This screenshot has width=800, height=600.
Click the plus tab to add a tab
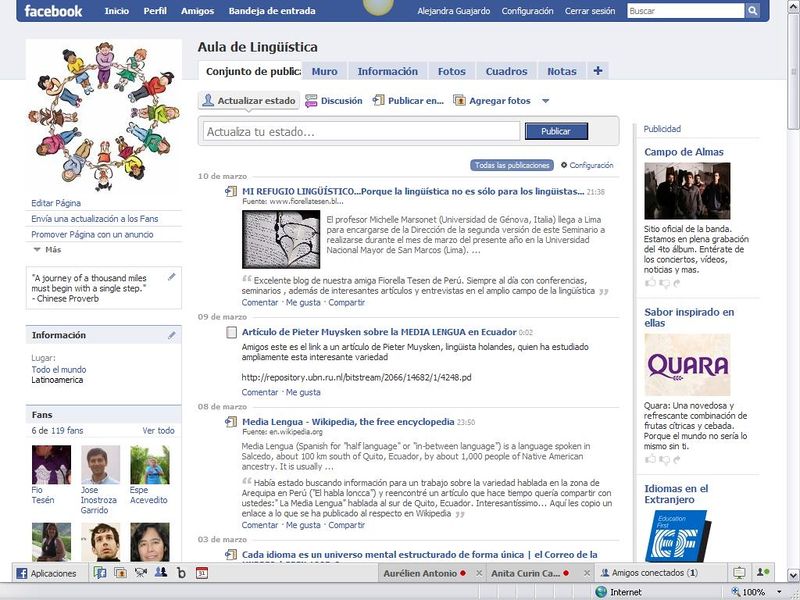tap(598, 70)
